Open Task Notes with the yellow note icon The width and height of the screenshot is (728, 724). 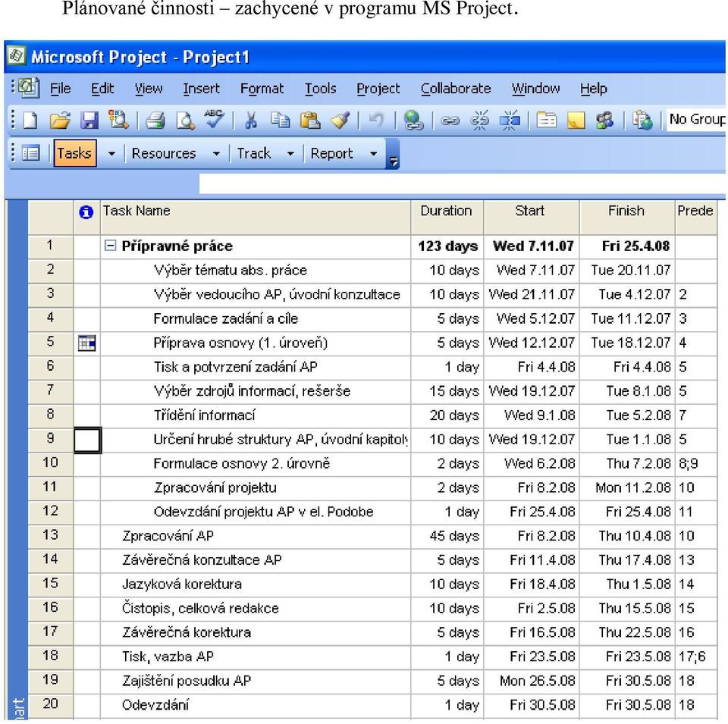(576, 121)
